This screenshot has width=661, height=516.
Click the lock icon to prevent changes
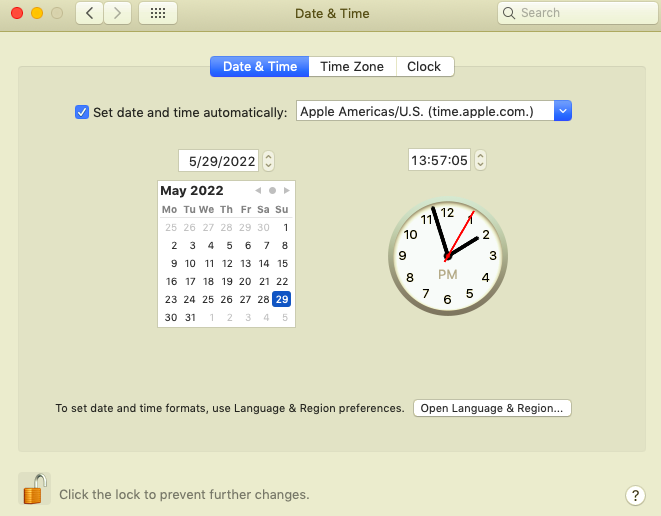pos(35,489)
